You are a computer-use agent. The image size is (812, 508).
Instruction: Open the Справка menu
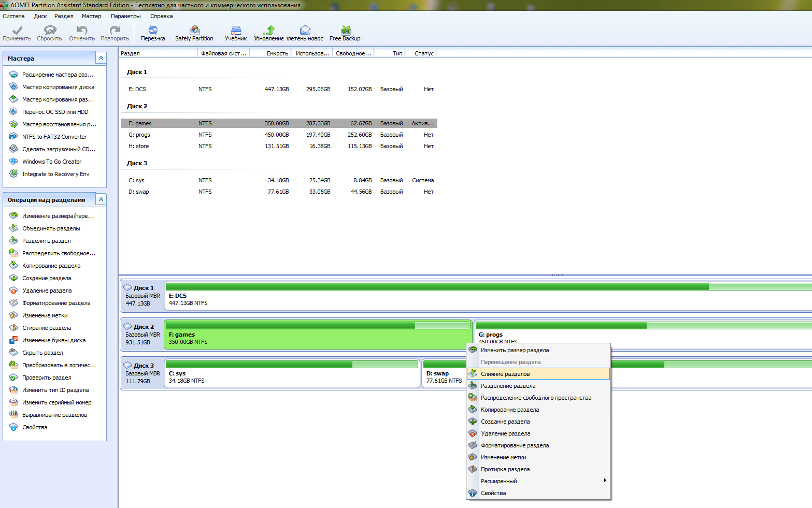(x=161, y=16)
